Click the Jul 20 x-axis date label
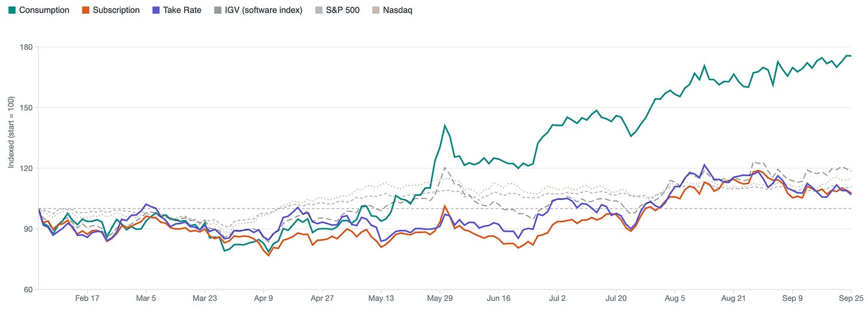The image size is (868, 318). 616,298
